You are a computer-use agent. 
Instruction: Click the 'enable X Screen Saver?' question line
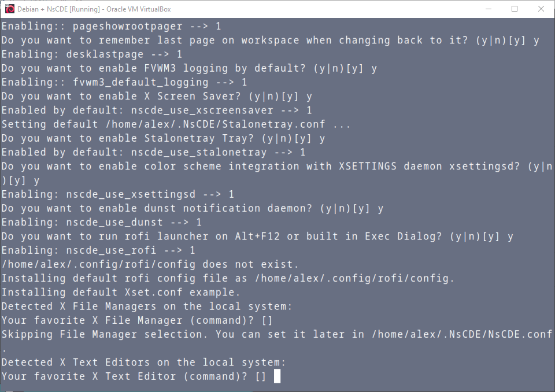point(156,96)
